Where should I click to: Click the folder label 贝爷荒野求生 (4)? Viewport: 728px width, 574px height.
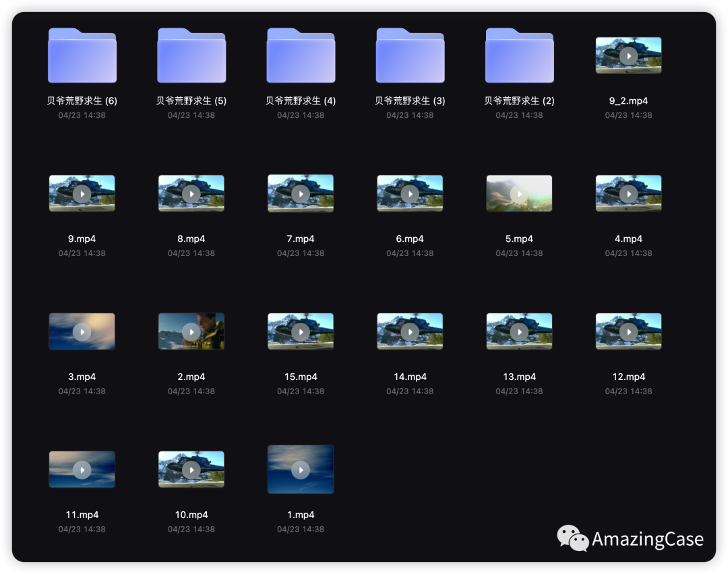coord(301,100)
